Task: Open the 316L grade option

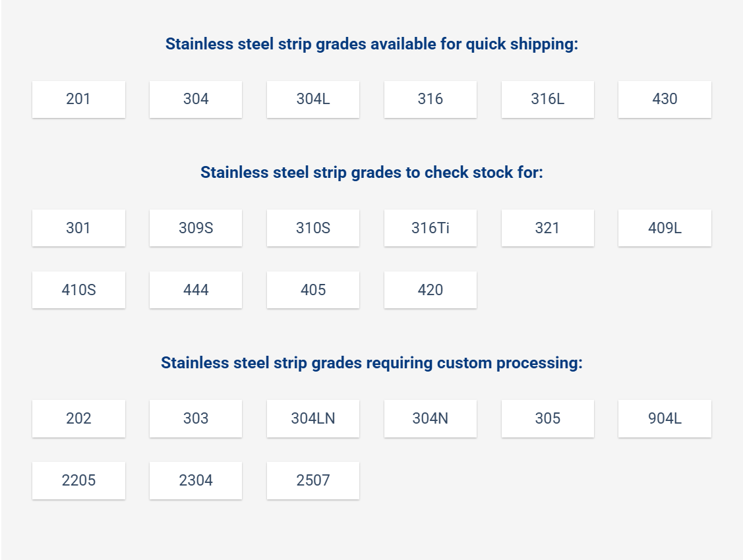Action: tap(547, 99)
